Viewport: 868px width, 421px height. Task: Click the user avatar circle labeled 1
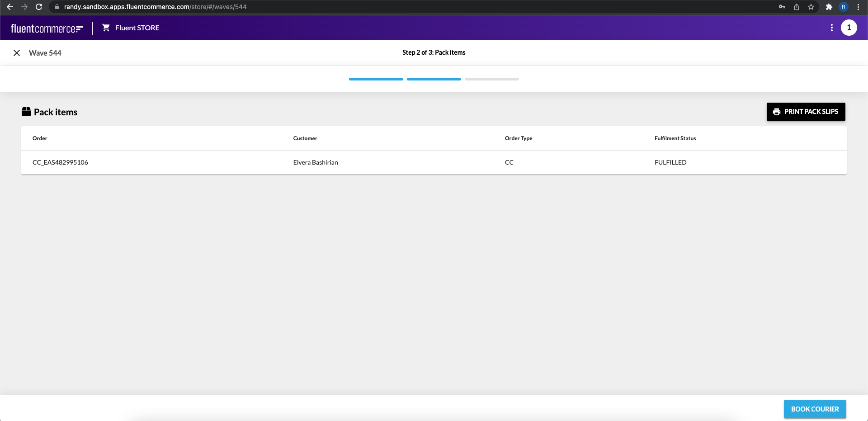tap(849, 28)
